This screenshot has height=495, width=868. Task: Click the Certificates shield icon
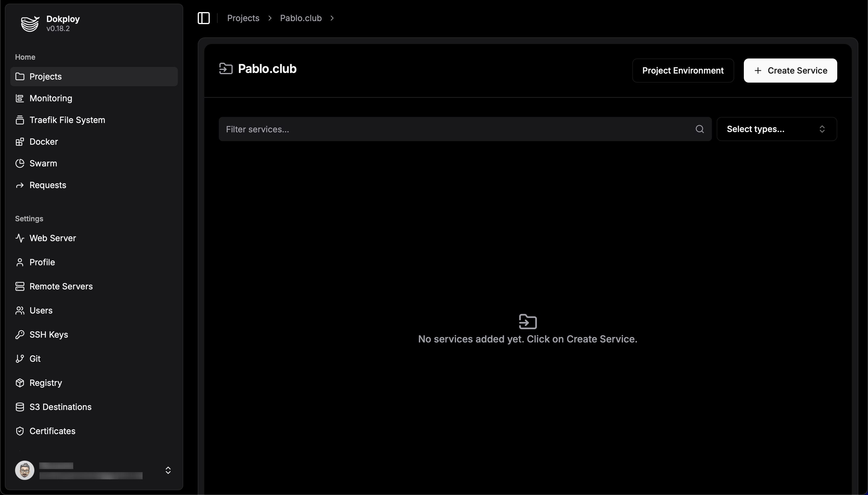pos(20,431)
